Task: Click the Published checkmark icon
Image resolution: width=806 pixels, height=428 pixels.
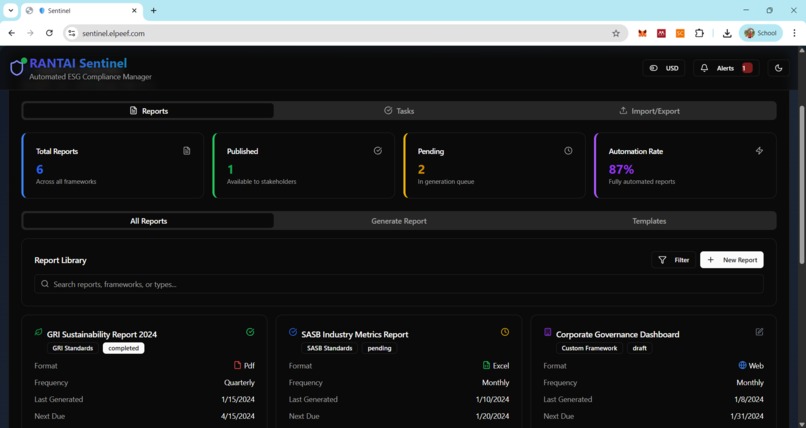Action: tap(378, 151)
